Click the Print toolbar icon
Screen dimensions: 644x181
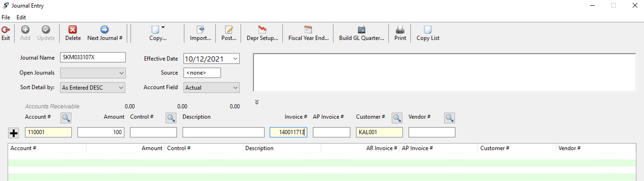400,30
